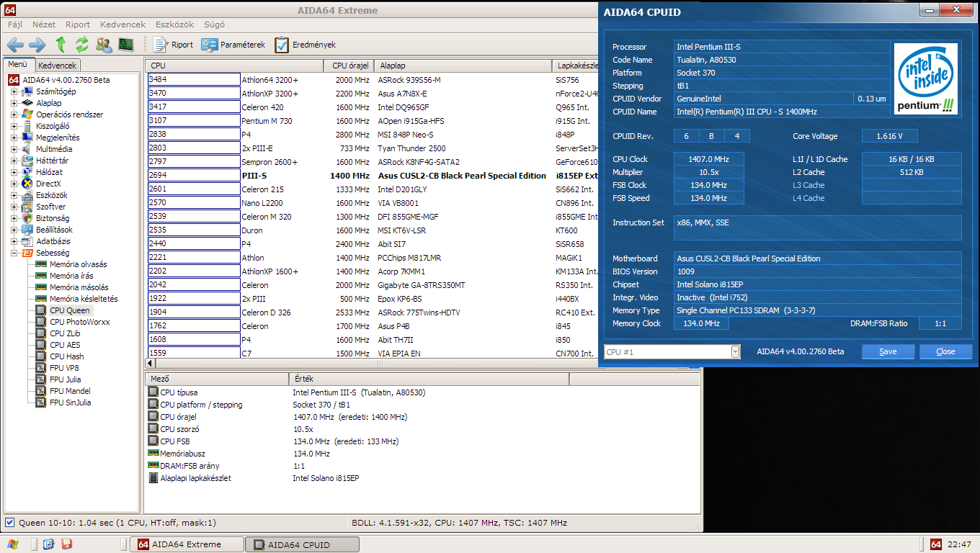The height and width of the screenshot is (553, 980).
Task: Select the FPU Julia benchmark
Action: [x=65, y=379]
